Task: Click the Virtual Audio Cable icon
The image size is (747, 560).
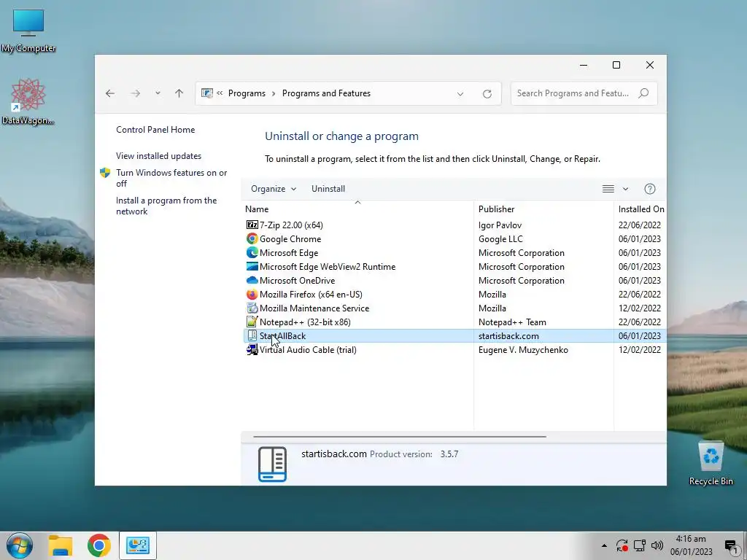Action: click(x=252, y=349)
